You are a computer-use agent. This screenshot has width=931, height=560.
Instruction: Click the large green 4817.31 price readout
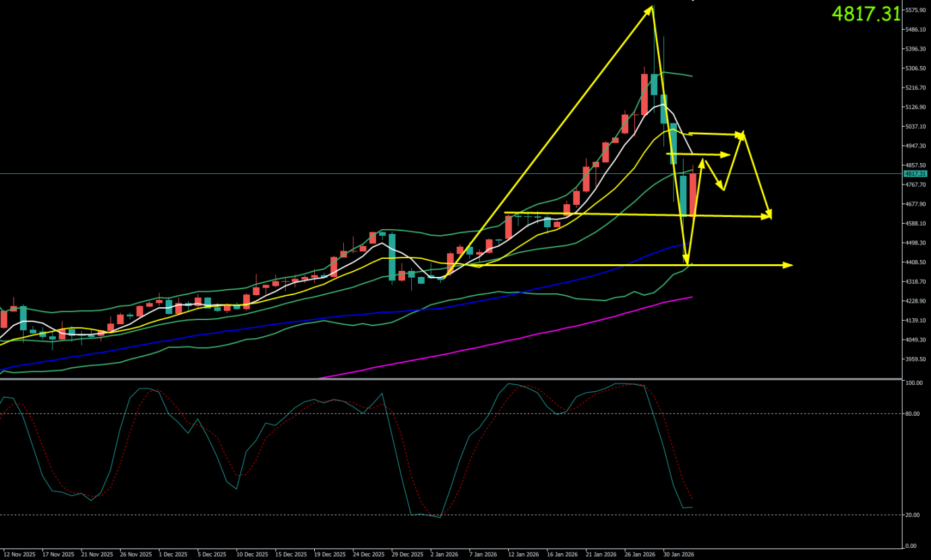[866, 13]
